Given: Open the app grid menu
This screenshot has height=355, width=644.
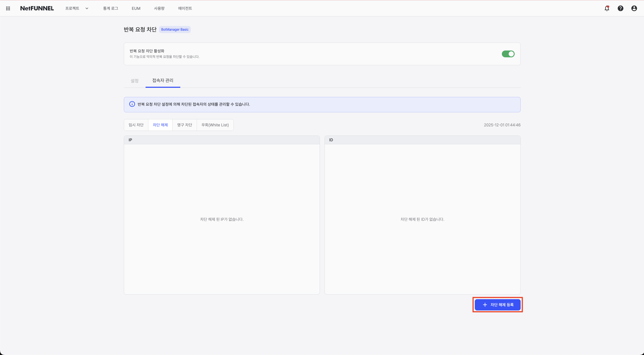Looking at the screenshot, I should 8,8.
